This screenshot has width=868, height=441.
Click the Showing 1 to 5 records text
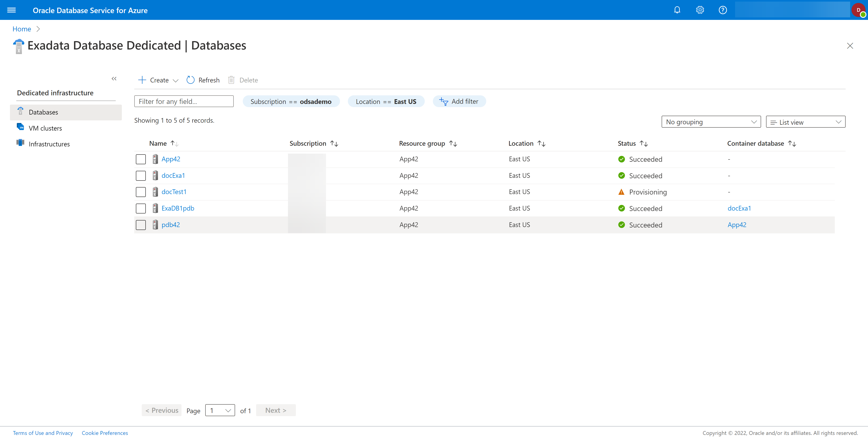point(174,120)
